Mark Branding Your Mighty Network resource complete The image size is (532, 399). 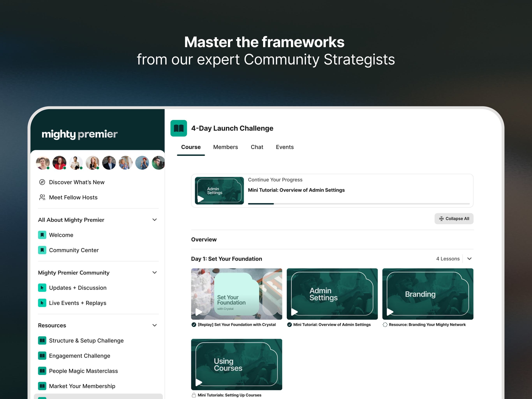pos(385,325)
